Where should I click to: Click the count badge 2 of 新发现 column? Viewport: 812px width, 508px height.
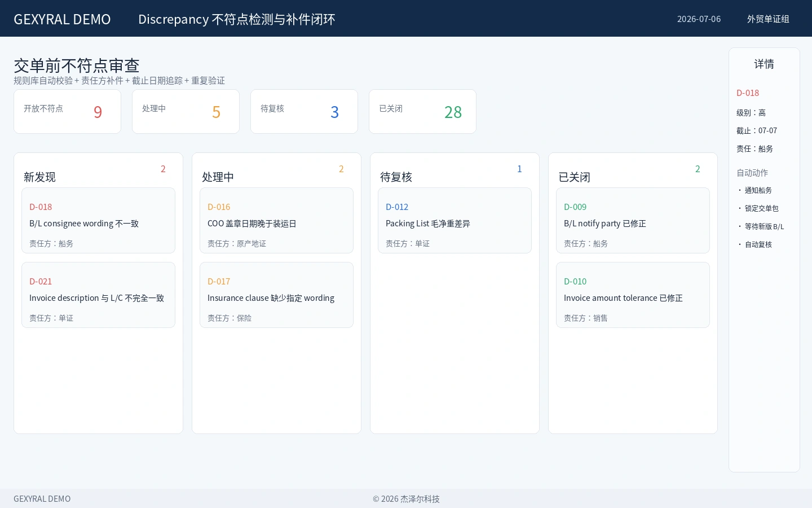(x=163, y=169)
